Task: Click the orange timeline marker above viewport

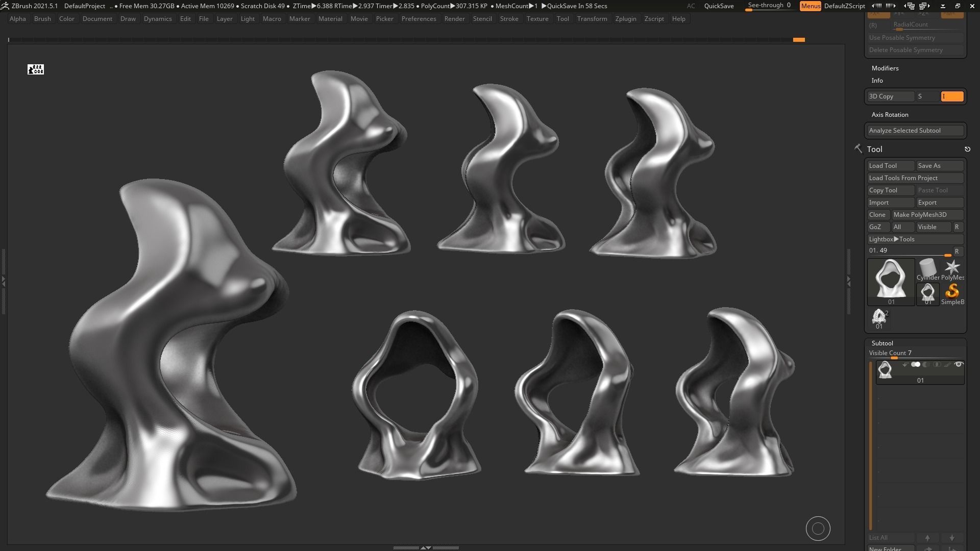Action: [799, 40]
